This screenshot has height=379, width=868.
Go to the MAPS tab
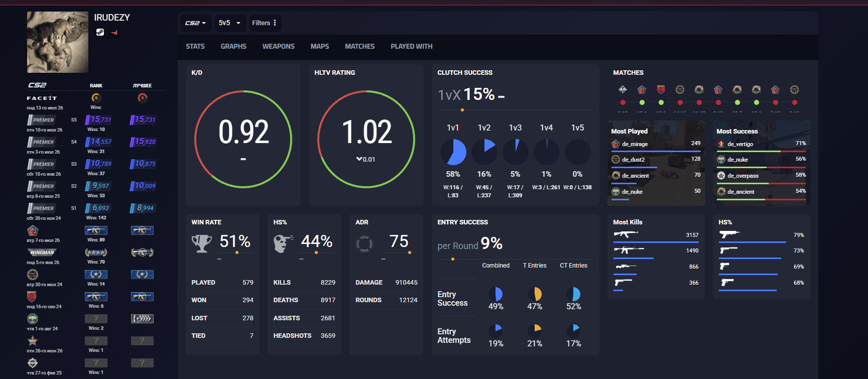tap(320, 46)
